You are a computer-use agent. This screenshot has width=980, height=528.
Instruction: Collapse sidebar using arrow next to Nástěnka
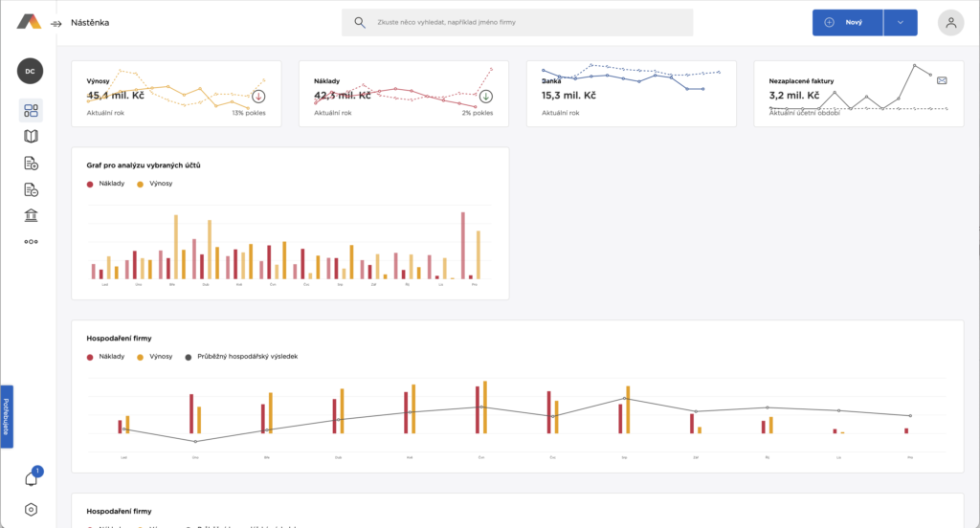point(56,23)
